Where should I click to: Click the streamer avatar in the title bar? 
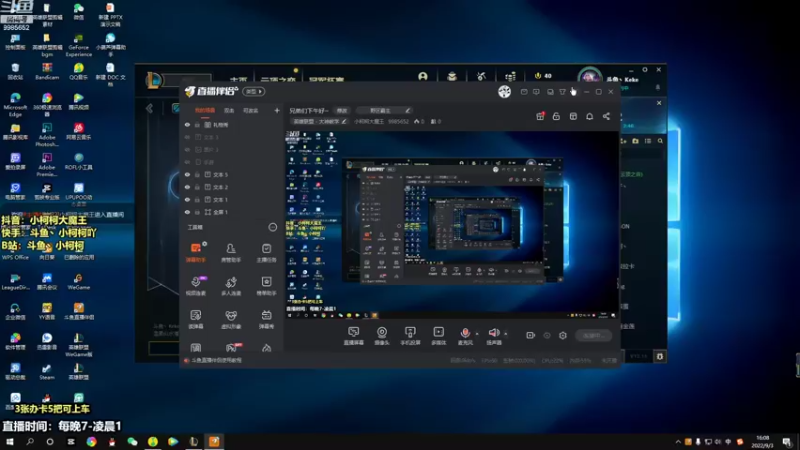pos(505,91)
